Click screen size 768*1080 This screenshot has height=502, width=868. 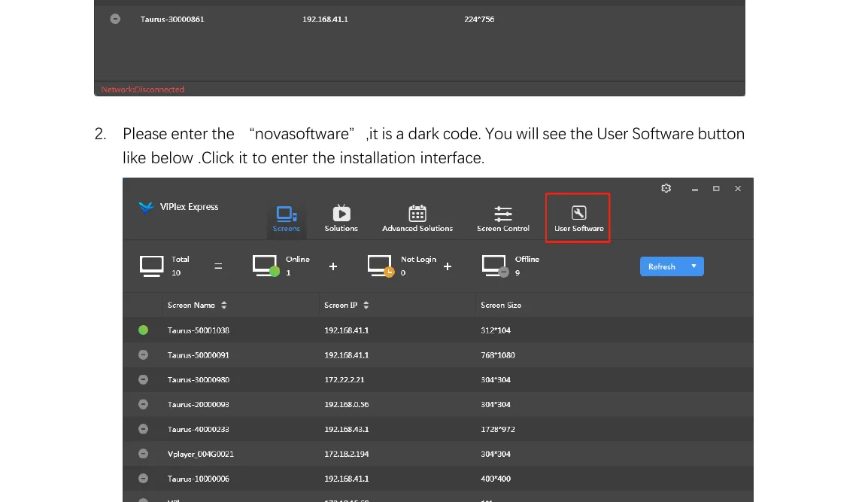click(x=498, y=355)
